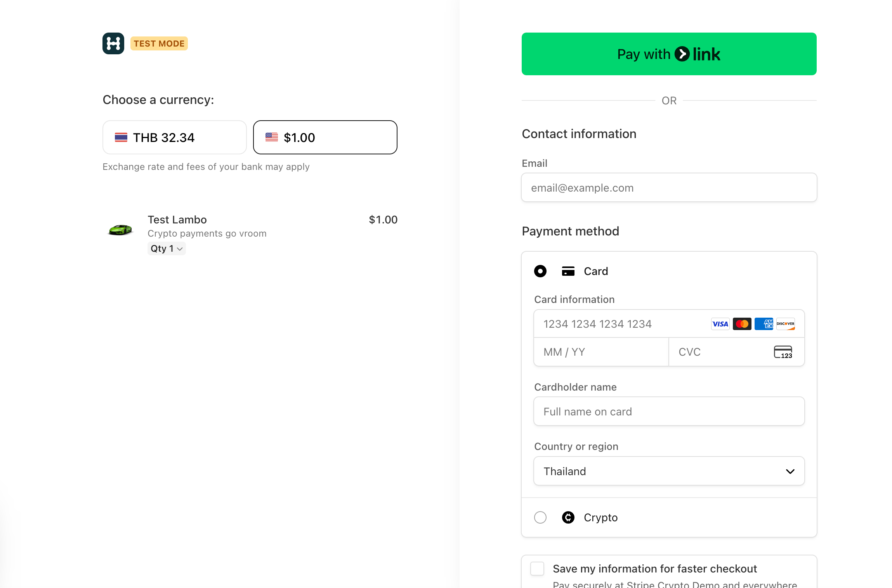Select the Card radio button
Image resolution: width=892 pixels, height=588 pixels.
point(540,271)
